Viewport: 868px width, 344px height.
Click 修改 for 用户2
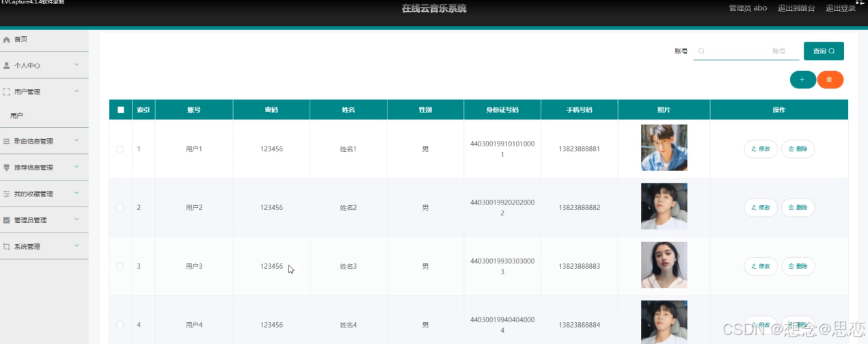(x=761, y=208)
